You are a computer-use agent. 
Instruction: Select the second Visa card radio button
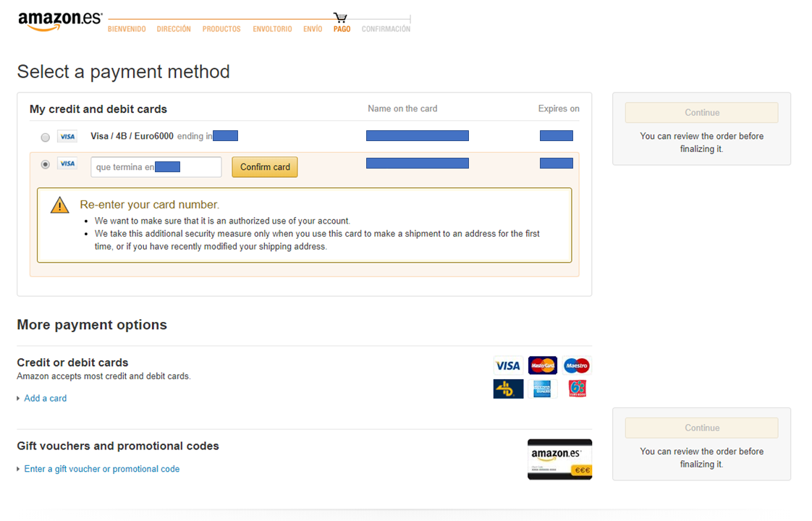point(45,164)
